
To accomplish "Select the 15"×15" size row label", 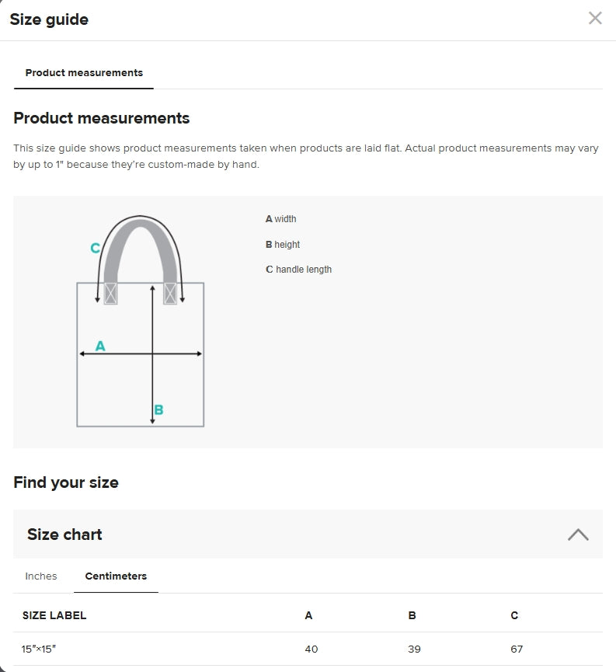I will click(x=39, y=649).
